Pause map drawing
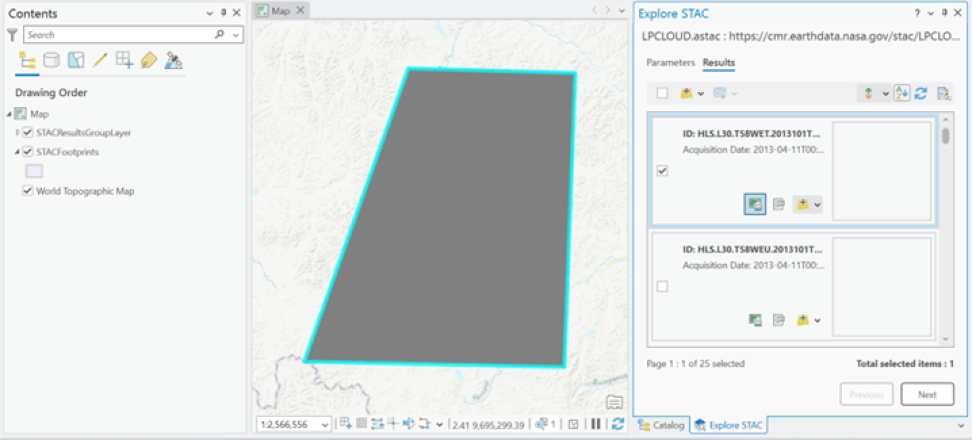The width and height of the screenshot is (972, 440). tap(595, 424)
